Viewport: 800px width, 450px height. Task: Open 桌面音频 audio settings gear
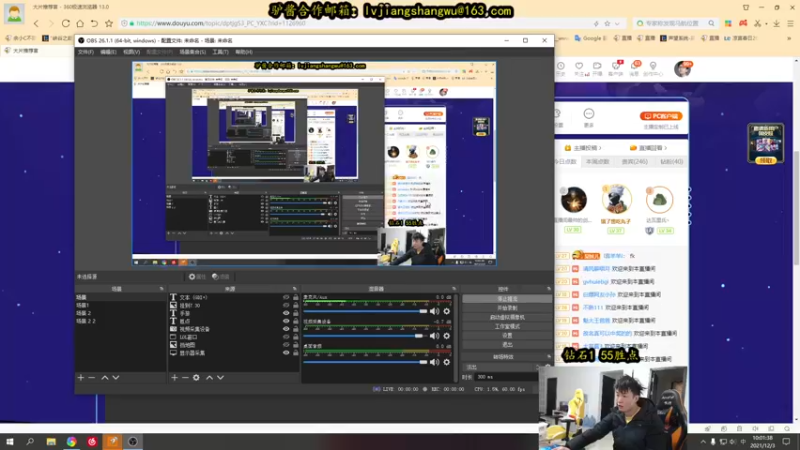(447, 362)
